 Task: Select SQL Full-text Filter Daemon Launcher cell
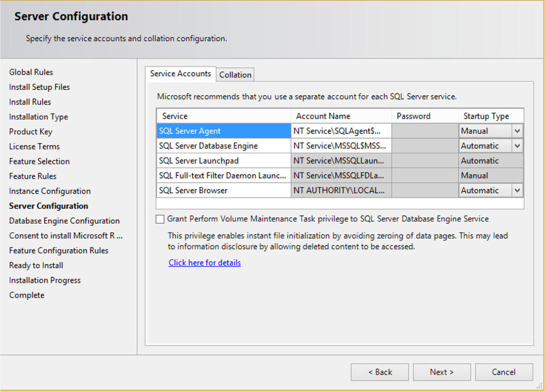point(224,176)
